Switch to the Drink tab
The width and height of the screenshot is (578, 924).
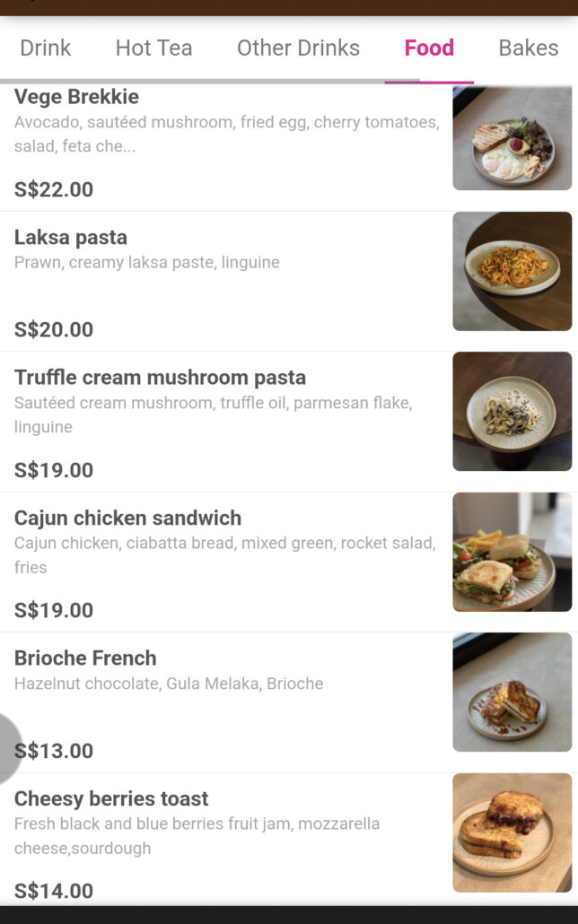(45, 48)
